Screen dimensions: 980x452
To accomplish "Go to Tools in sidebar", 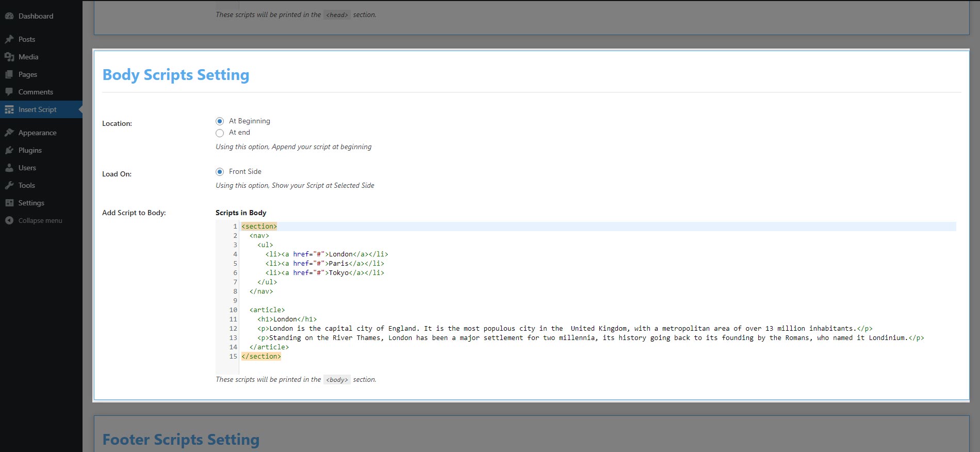I will [x=41, y=185].
